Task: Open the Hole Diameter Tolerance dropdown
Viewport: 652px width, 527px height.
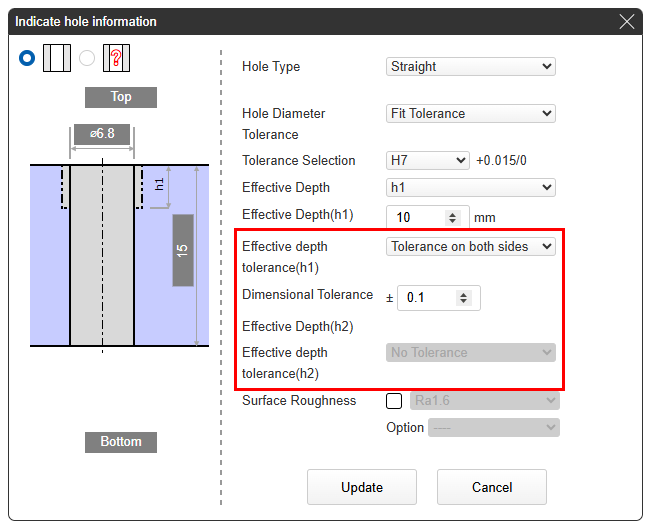Action: point(470,114)
